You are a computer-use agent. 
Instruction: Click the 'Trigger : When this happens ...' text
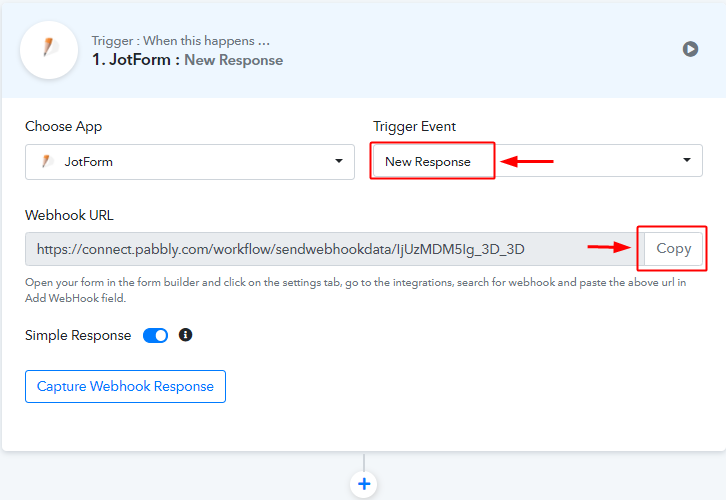click(x=181, y=41)
